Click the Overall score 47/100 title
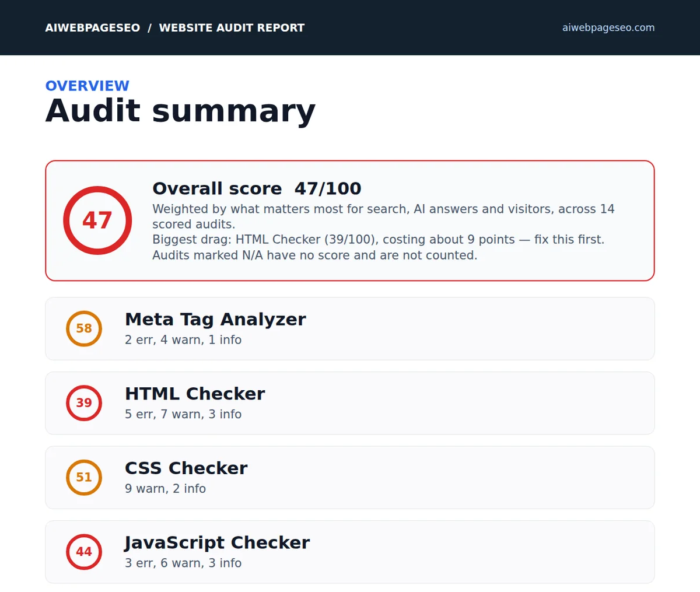700x592 pixels. (x=257, y=188)
